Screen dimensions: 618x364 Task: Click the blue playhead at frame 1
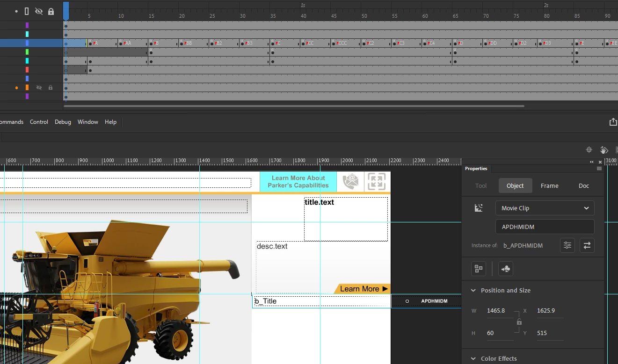(x=66, y=11)
